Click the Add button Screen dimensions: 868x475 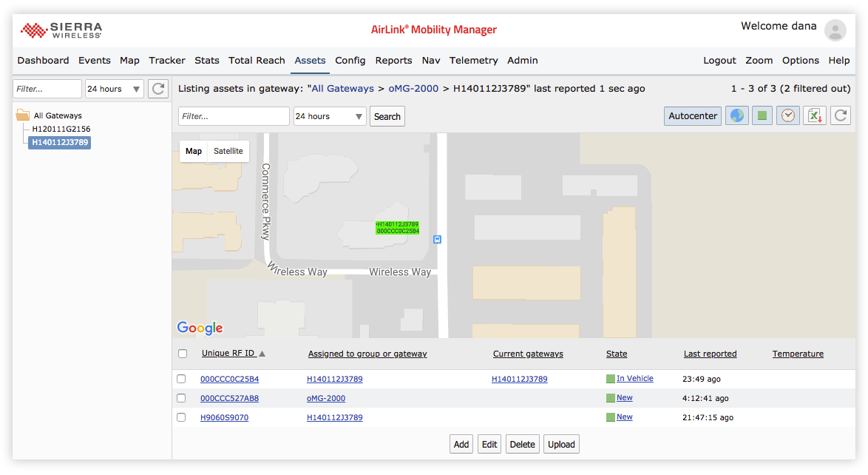pos(461,445)
